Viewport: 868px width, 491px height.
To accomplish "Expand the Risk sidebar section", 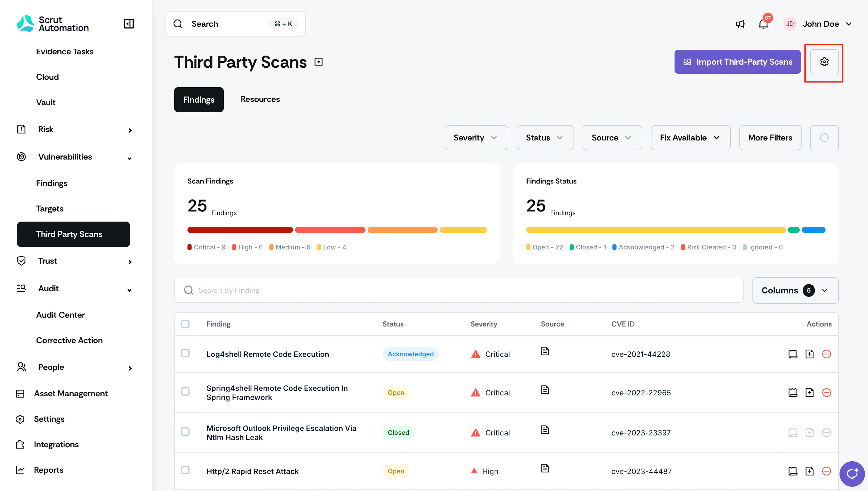I will [74, 130].
